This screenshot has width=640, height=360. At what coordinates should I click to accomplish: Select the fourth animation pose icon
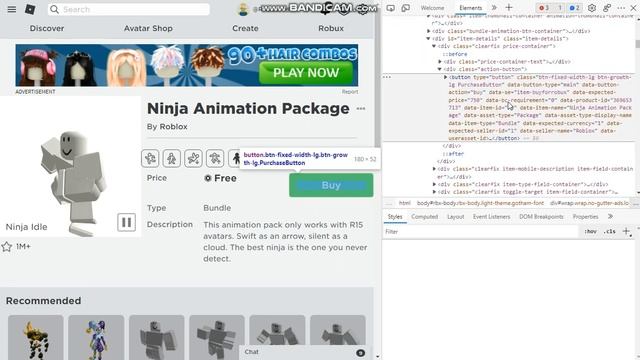pos(215,158)
